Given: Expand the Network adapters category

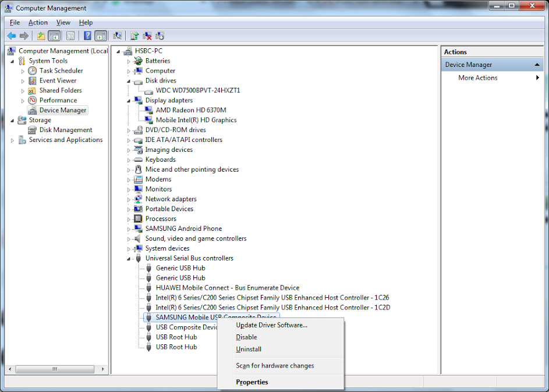Looking at the screenshot, I should pos(130,198).
